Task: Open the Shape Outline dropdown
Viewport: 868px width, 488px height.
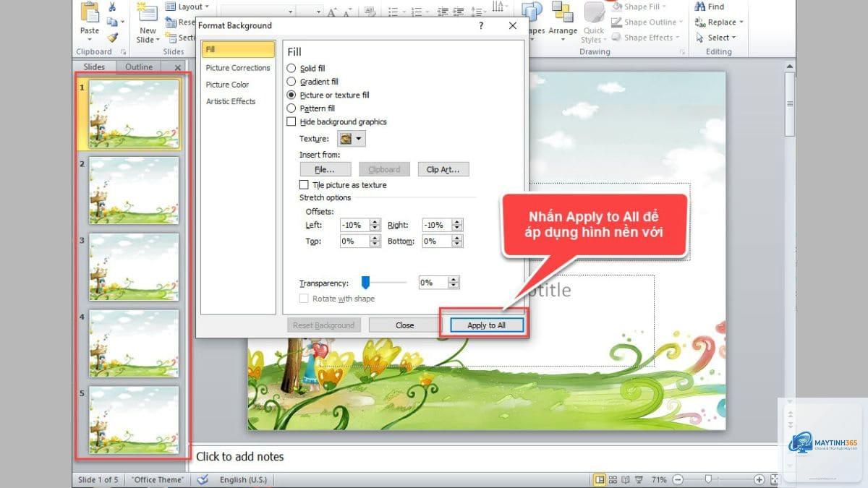Action: (647, 22)
